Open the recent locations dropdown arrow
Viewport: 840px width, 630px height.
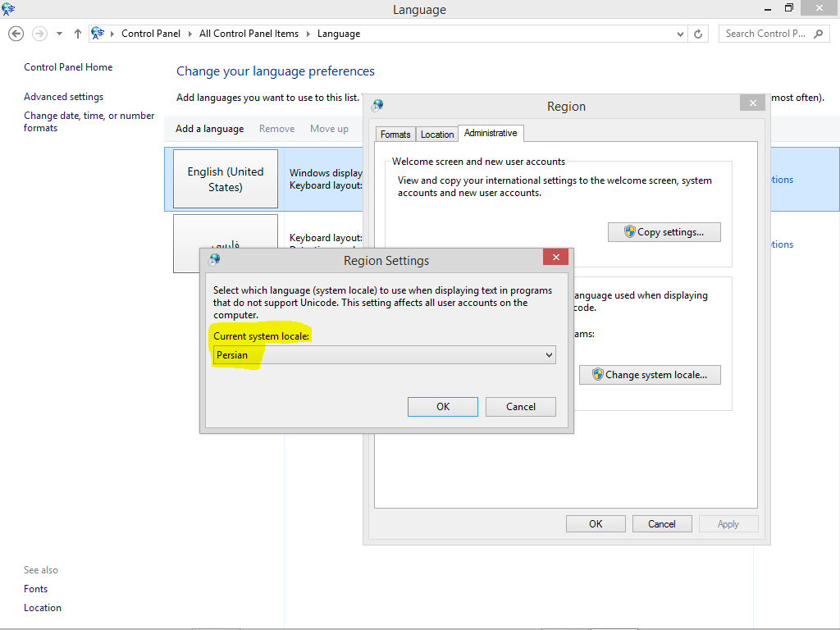[59, 34]
